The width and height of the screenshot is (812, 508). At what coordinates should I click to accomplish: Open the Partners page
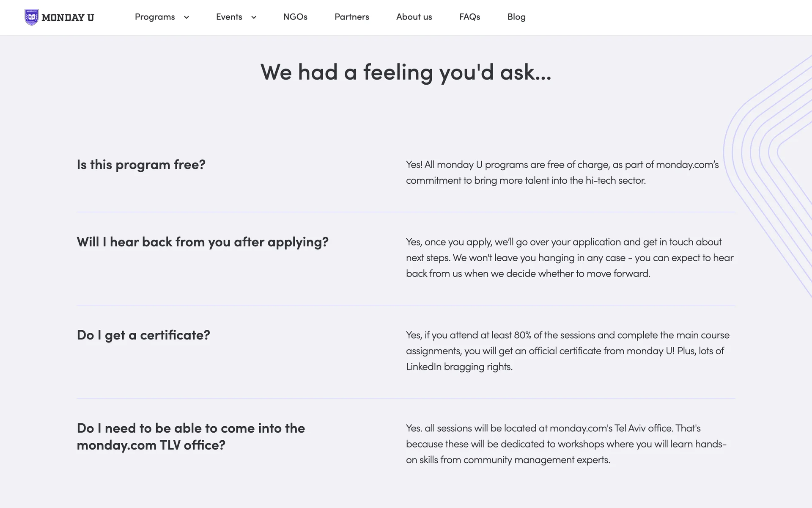tap(352, 17)
